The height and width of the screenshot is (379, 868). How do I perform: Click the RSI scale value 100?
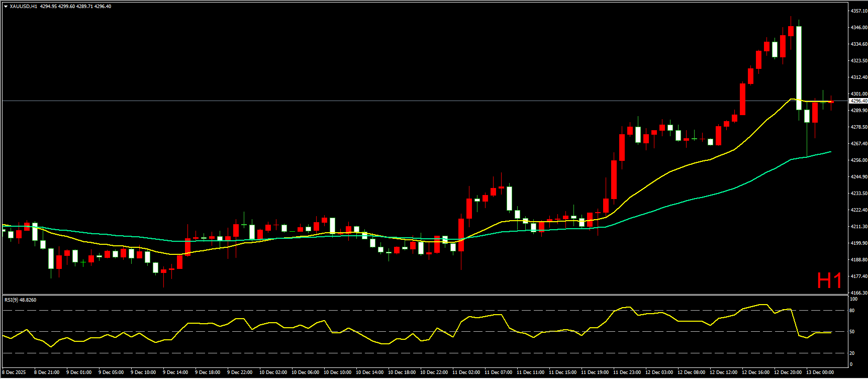tap(853, 299)
